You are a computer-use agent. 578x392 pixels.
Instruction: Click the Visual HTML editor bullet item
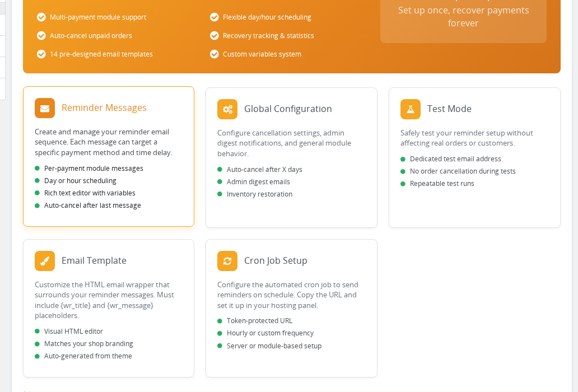[x=69, y=332]
